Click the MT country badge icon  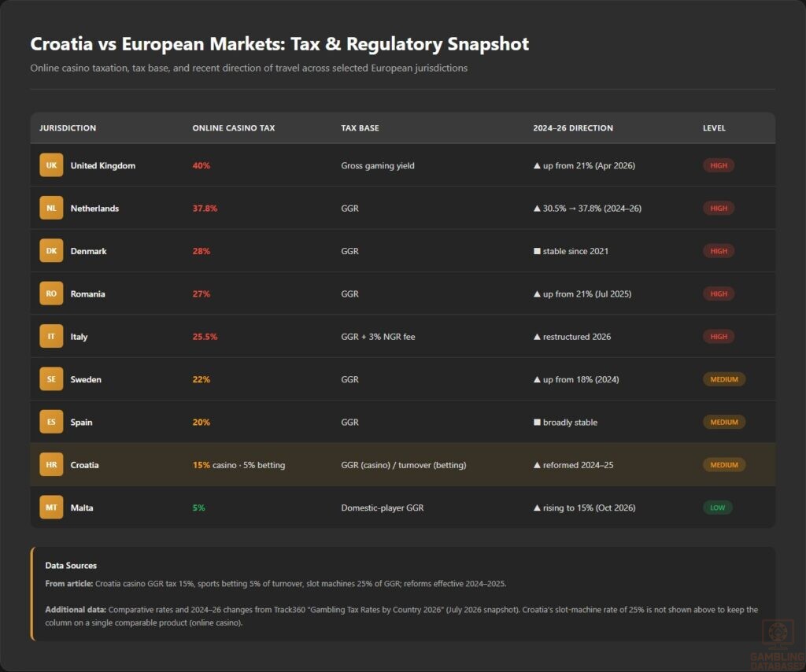pos(51,507)
